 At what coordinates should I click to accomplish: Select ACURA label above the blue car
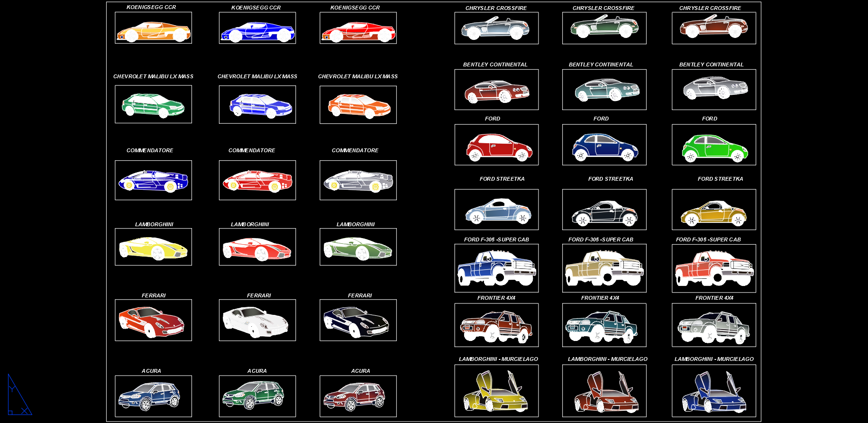[151, 371]
